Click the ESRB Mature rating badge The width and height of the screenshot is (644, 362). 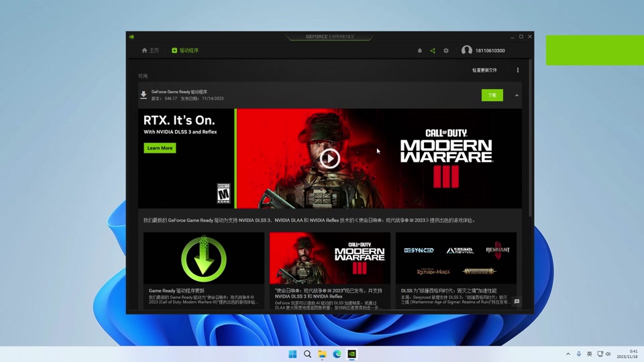[223, 193]
